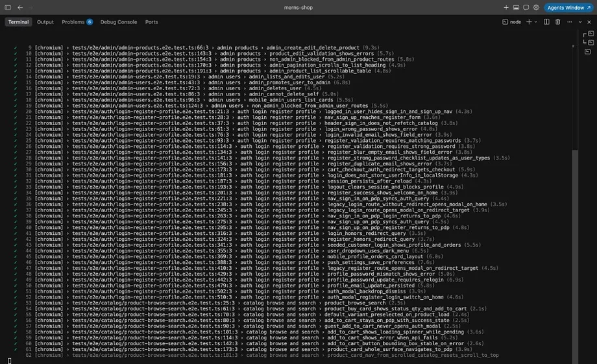Toggle the primary sidebar icon in title bar
597x364 pixels.
click(8, 7)
